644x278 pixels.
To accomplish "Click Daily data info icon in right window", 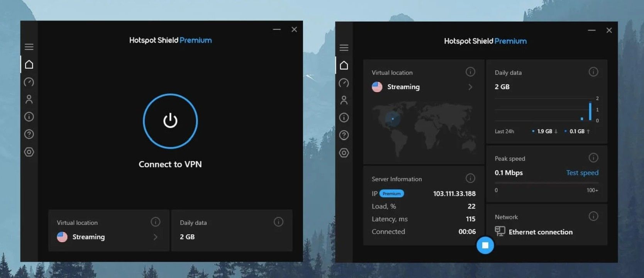I will pos(593,72).
